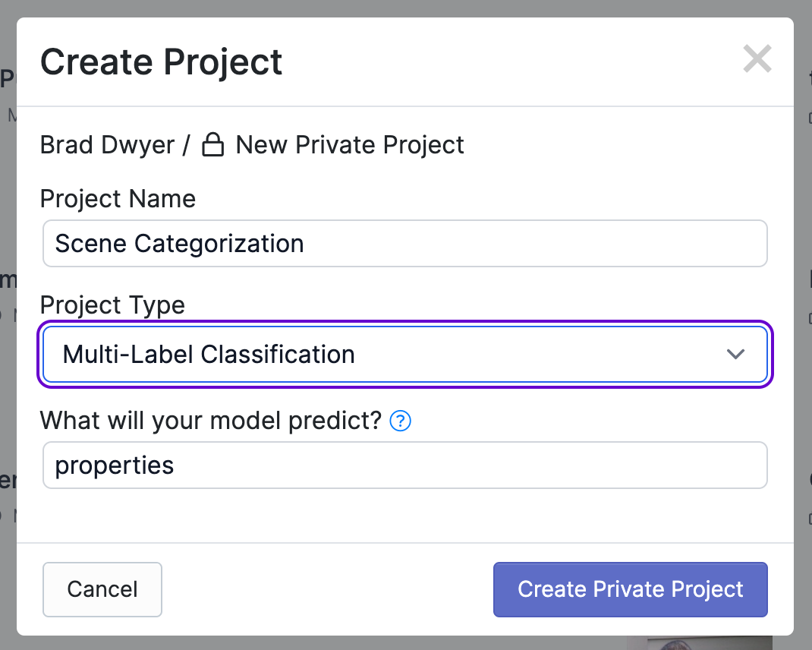Click the Project Type field label

click(x=112, y=305)
